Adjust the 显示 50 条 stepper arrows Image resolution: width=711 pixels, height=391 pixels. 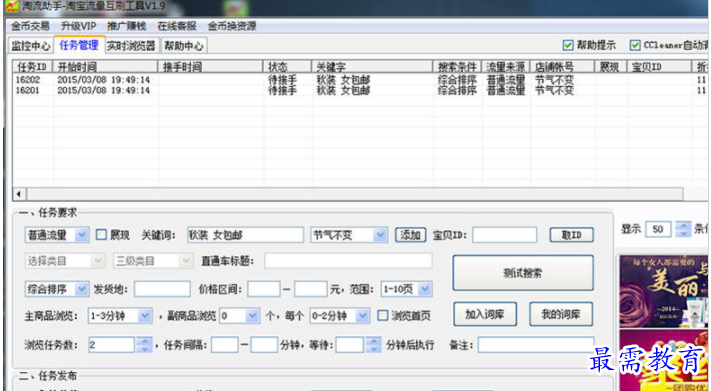(x=683, y=229)
